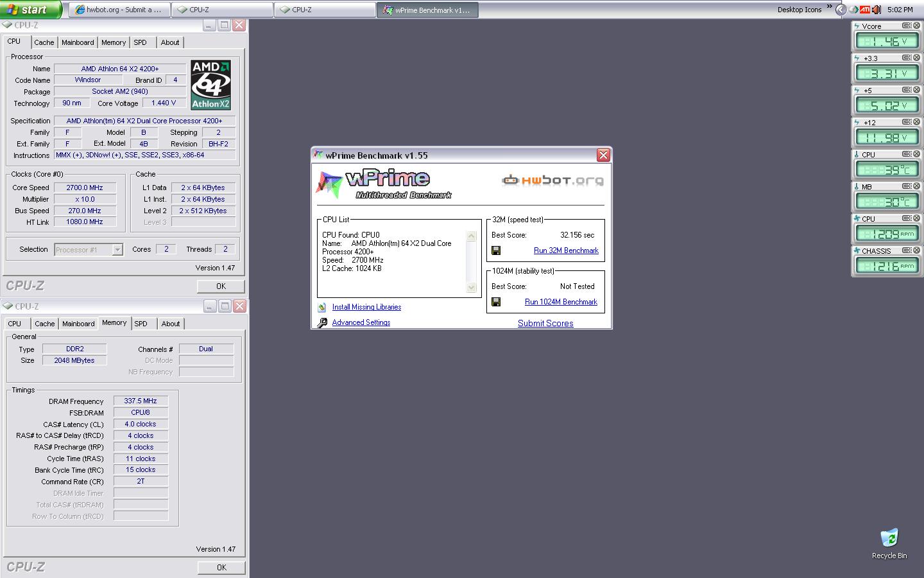Close the MB temperature widget
Screen dimensions: 924x578
(917, 186)
